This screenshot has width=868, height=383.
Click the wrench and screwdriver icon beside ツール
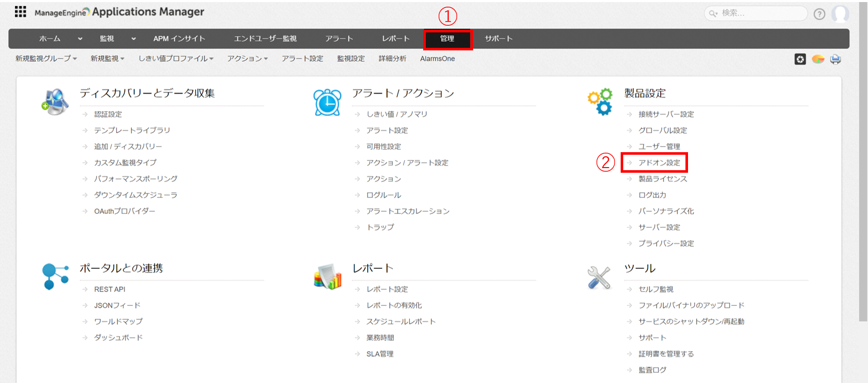click(599, 278)
